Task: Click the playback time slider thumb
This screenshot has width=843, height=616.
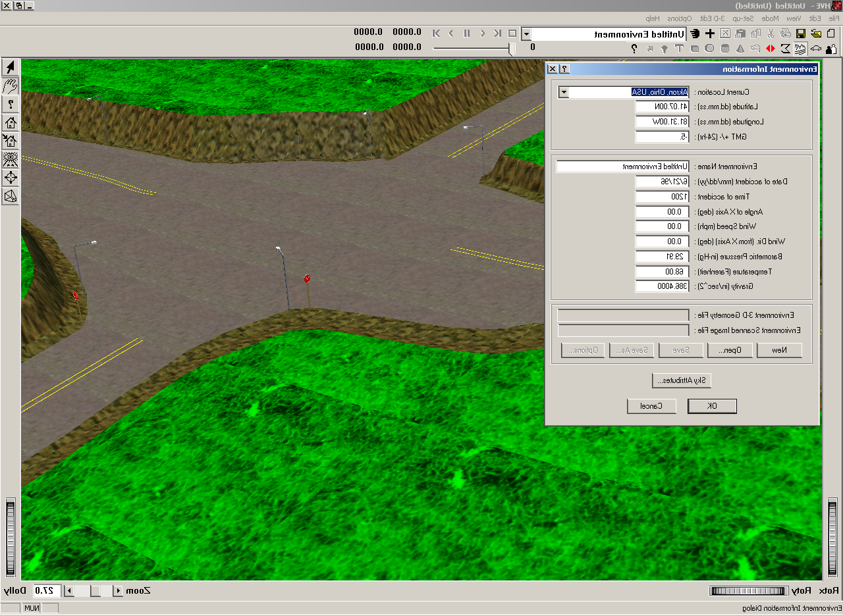Action: point(512,48)
